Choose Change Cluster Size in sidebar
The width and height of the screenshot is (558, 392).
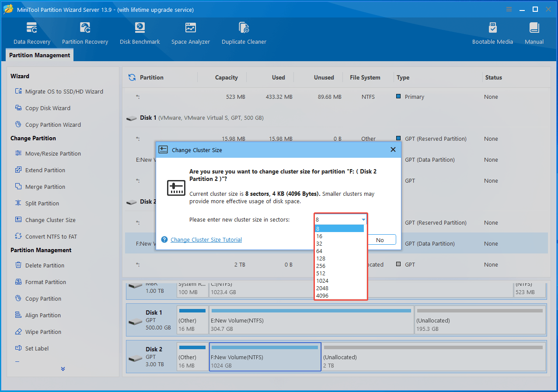point(45,220)
